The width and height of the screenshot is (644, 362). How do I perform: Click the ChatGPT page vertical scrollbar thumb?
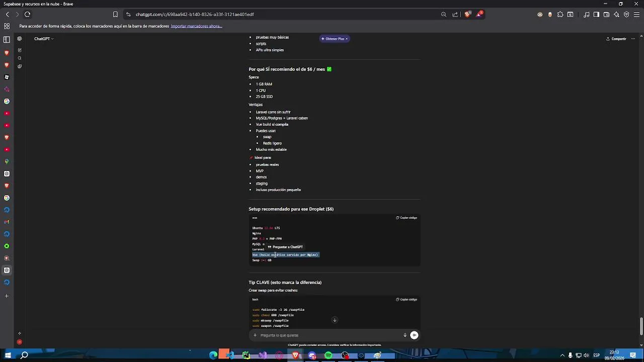641,326
